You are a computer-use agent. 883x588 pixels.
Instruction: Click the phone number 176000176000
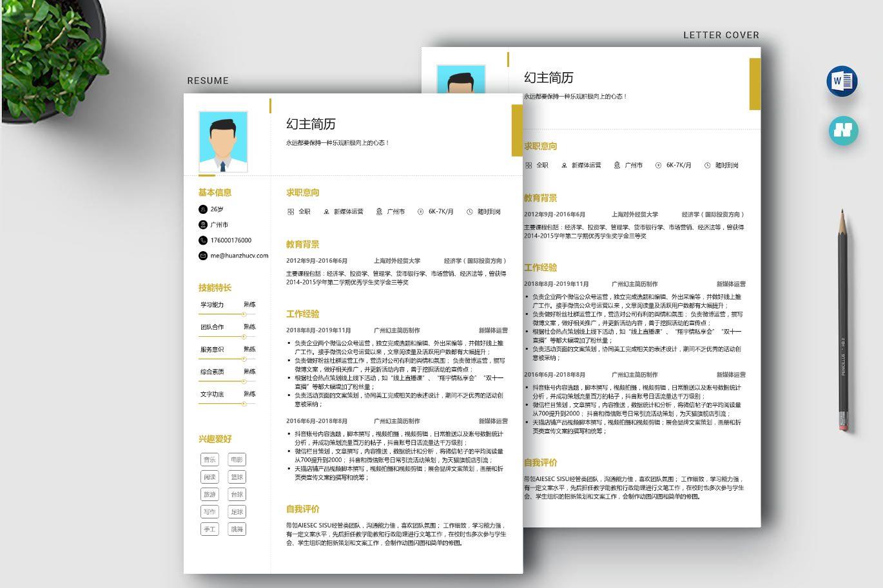click(x=231, y=240)
